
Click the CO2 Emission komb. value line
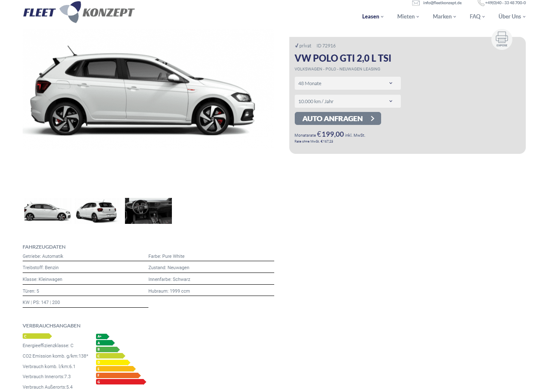tap(55, 356)
